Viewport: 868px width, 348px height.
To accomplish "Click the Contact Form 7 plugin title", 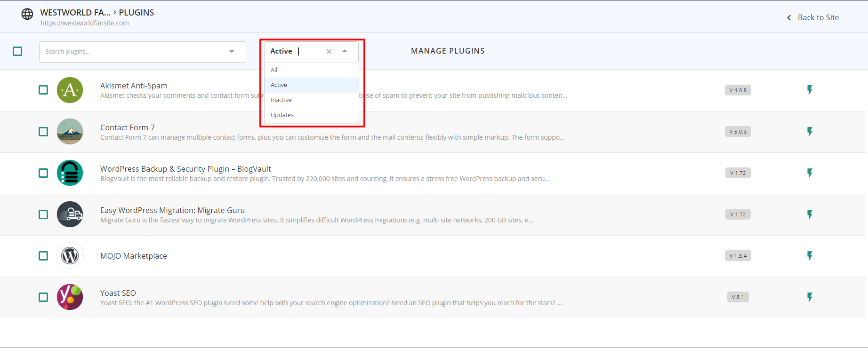I will (128, 127).
